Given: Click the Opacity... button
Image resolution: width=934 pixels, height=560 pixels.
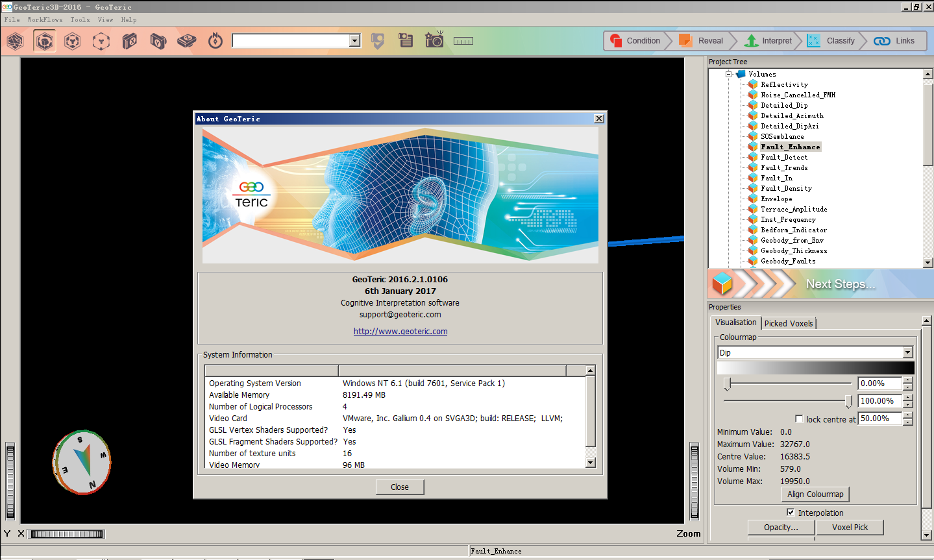Looking at the screenshot, I should [781, 528].
